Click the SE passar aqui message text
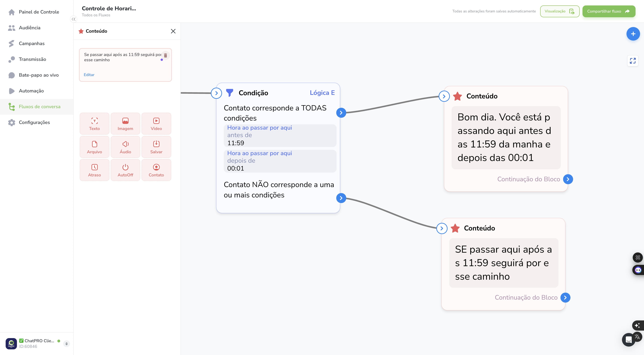Screen dimensions: 644x355 (x=504, y=263)
